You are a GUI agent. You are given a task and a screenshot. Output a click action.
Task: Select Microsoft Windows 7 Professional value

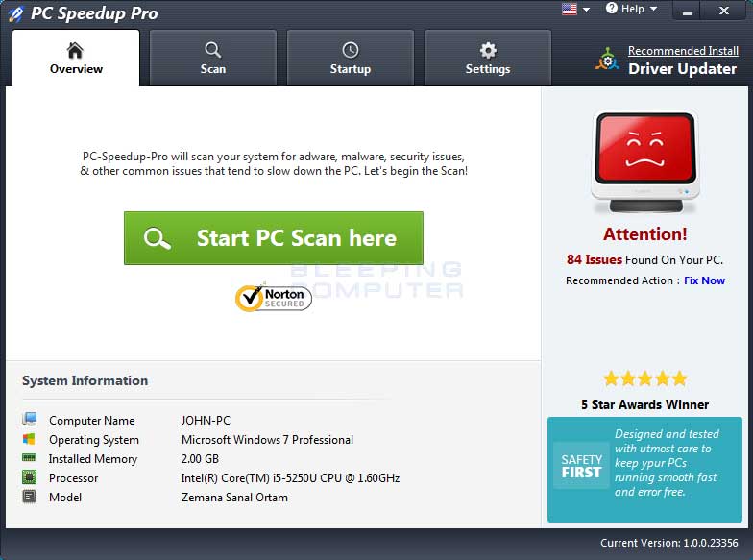click(x=267, y=440)
